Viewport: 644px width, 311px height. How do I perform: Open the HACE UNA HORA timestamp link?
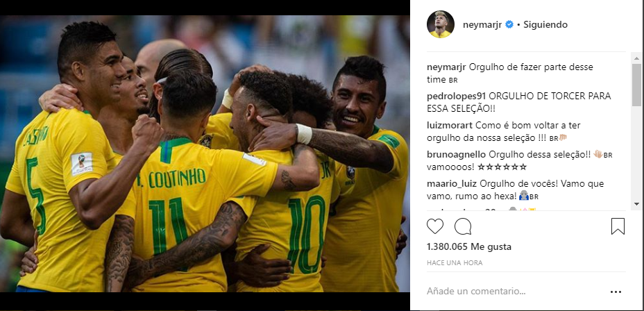[x=455, y=262]
